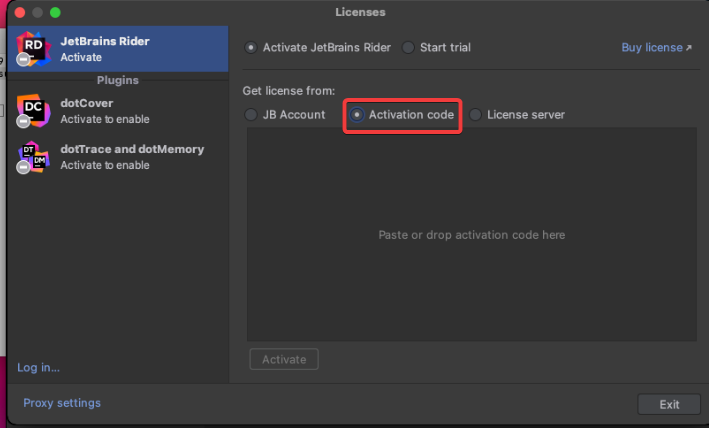The height and width of the screenshot is (428, 709).
Task: Click the dotTrace and dotMemory plugin icon
Action: (33, 157)
